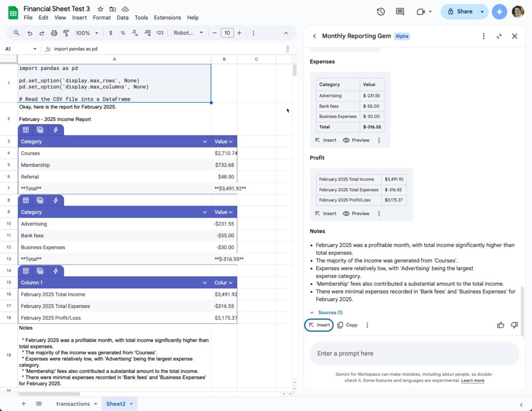Click Preview under the Profit table
Viewport: 532px width, 411px height.
356,214
